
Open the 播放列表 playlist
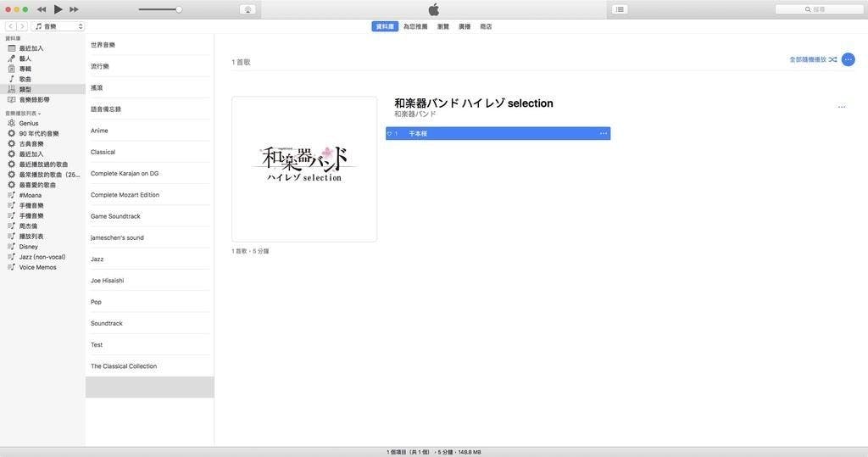tap(42, 236)
